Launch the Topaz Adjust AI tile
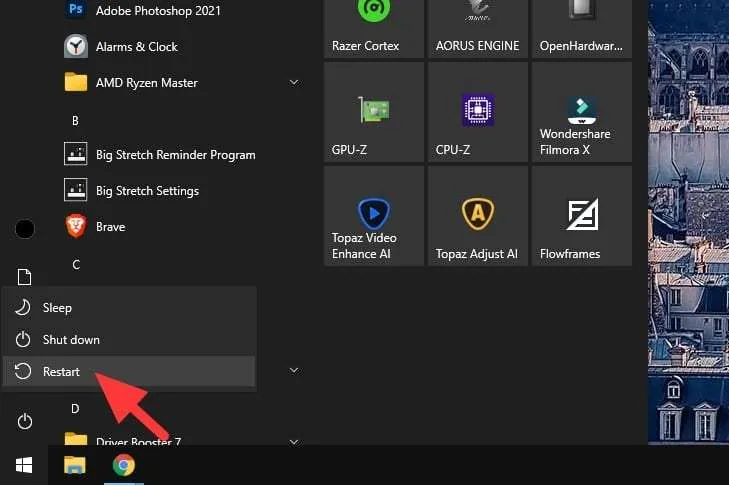 478,216
